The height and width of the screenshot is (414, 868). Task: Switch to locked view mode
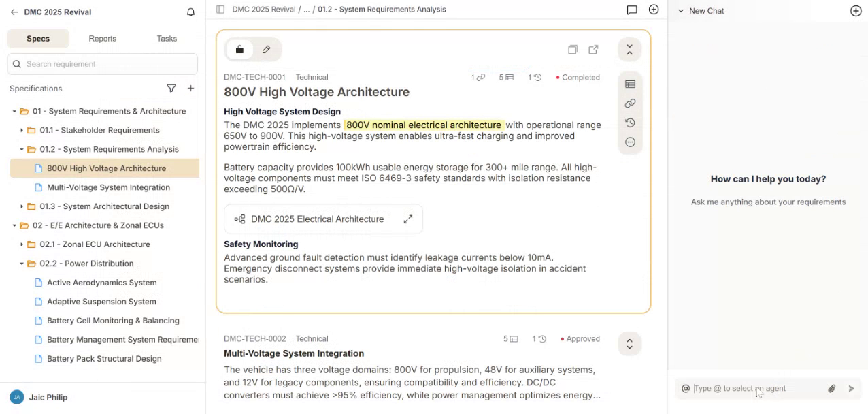pyautogui.click(x=239, y=50)
